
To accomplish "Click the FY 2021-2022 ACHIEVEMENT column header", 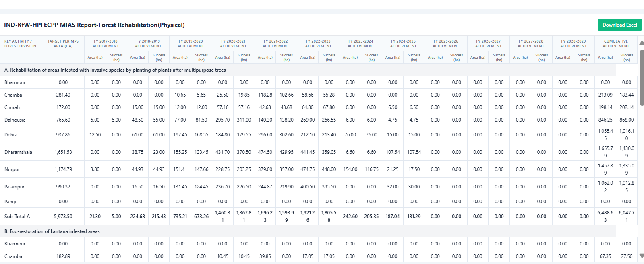I will (x=276, y=43).
